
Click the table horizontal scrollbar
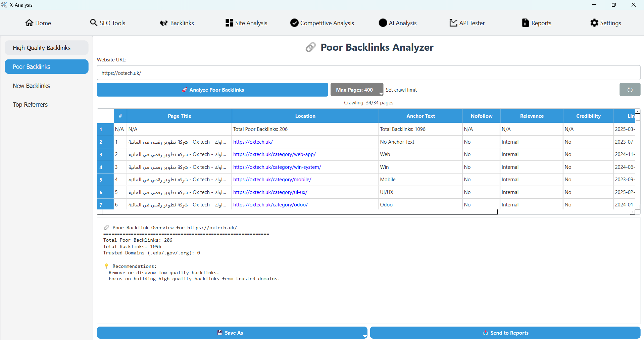point(299,212)
